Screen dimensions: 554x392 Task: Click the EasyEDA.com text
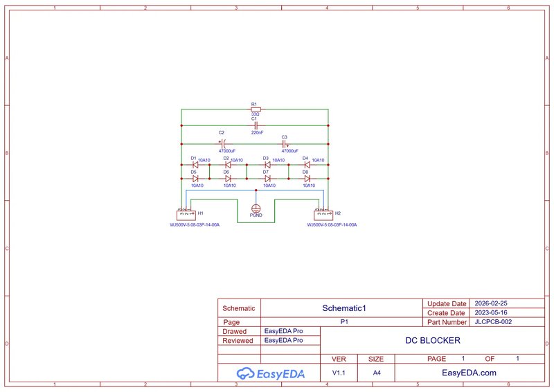pos(469,373)
